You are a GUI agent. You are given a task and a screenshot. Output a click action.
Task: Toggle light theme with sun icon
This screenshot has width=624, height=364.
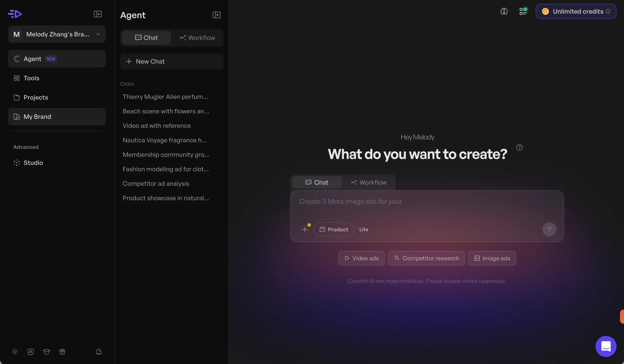(x=15, y=352)
